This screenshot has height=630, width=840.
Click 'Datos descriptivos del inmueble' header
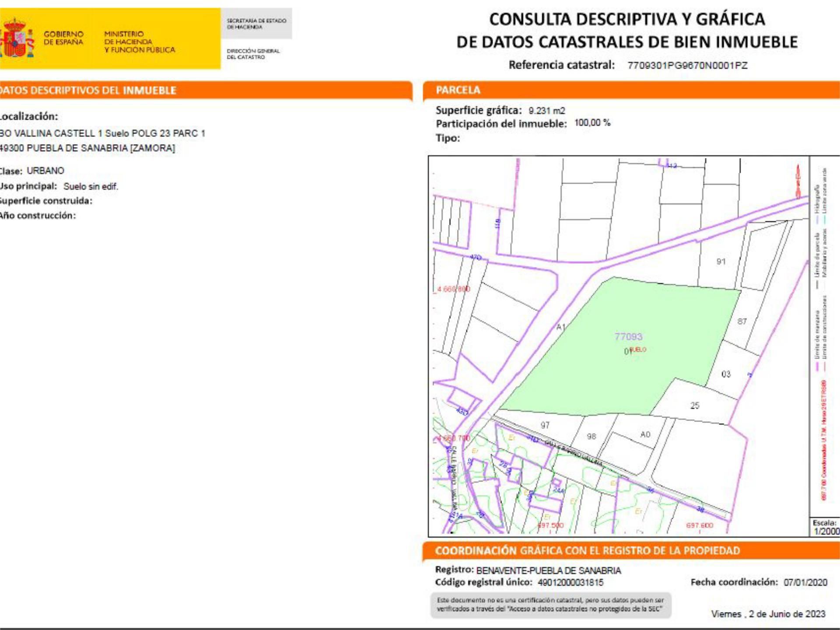(87, 90)
